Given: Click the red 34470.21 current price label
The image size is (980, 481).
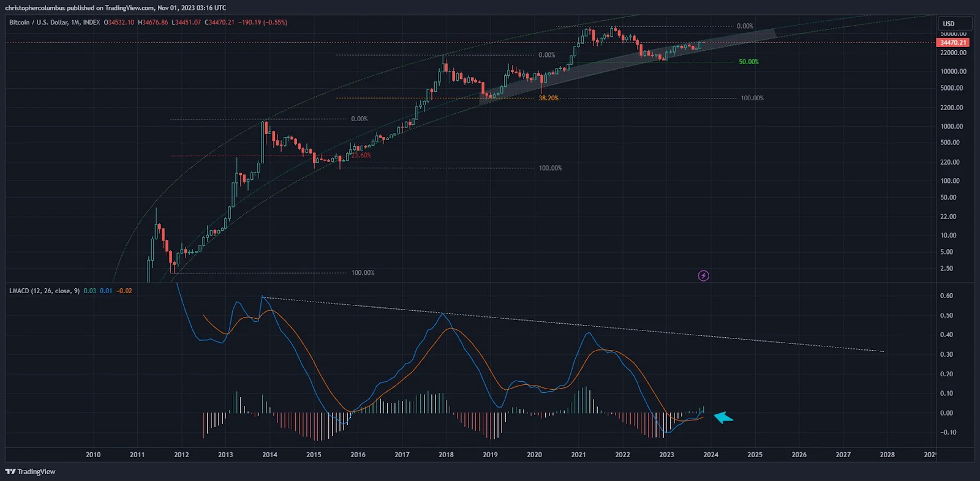Looking at the screenshot, I should 953,43.
